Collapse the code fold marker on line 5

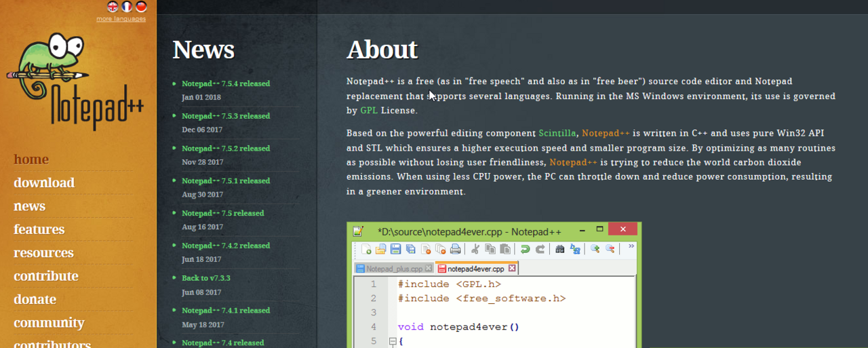(392, 341)
